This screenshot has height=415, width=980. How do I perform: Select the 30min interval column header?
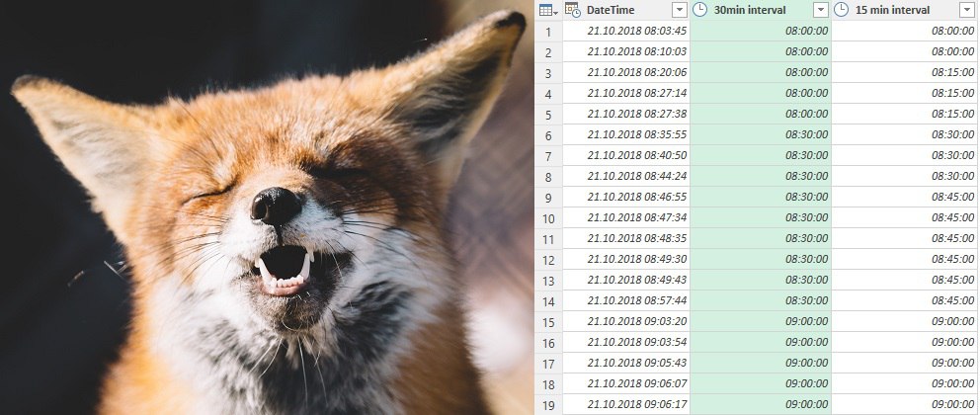click(761, 10)
